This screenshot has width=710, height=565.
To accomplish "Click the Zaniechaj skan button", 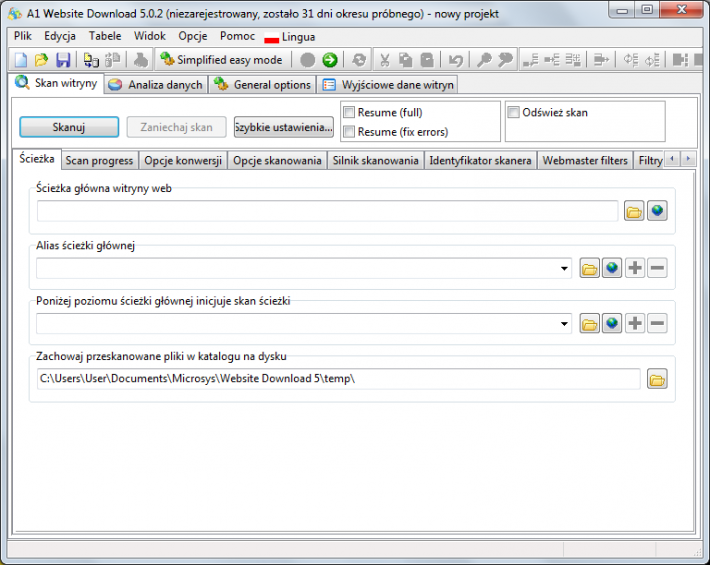I will [x=176, y=127].
